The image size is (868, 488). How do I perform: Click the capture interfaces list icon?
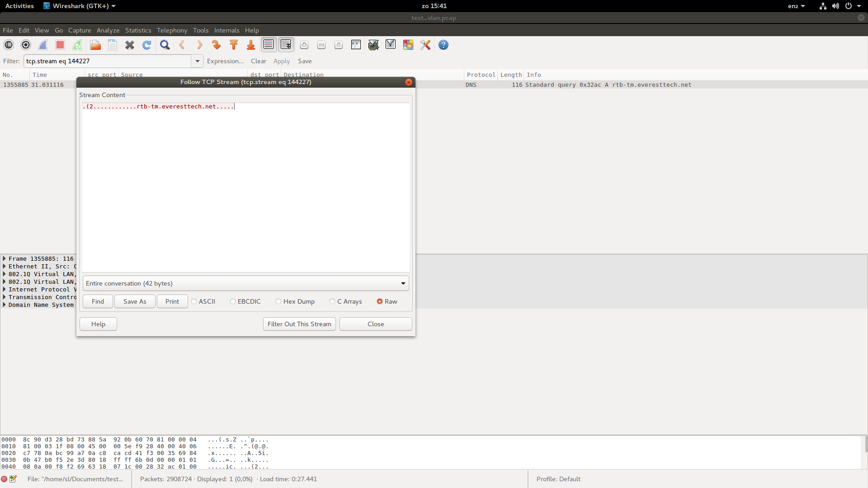(x=9, y=45)
